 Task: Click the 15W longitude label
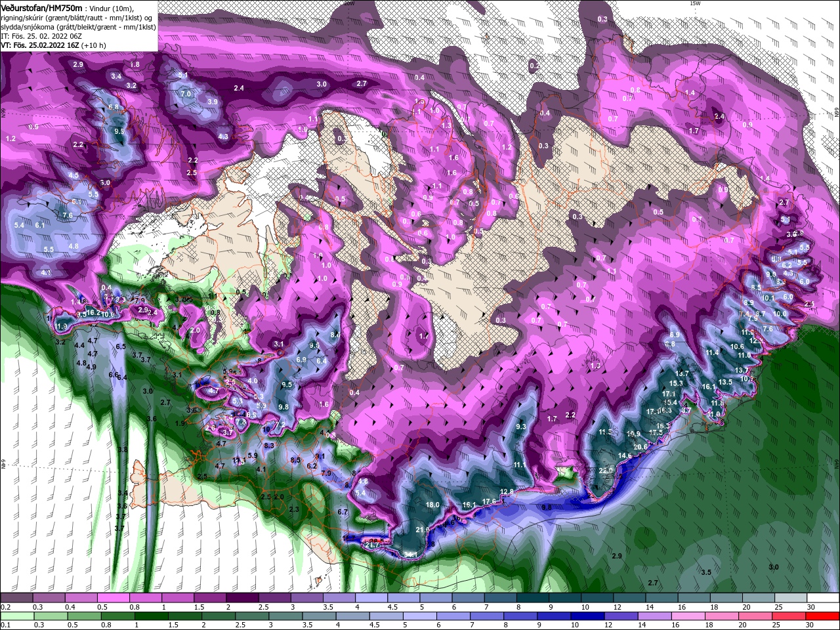[x=695, y=3]
